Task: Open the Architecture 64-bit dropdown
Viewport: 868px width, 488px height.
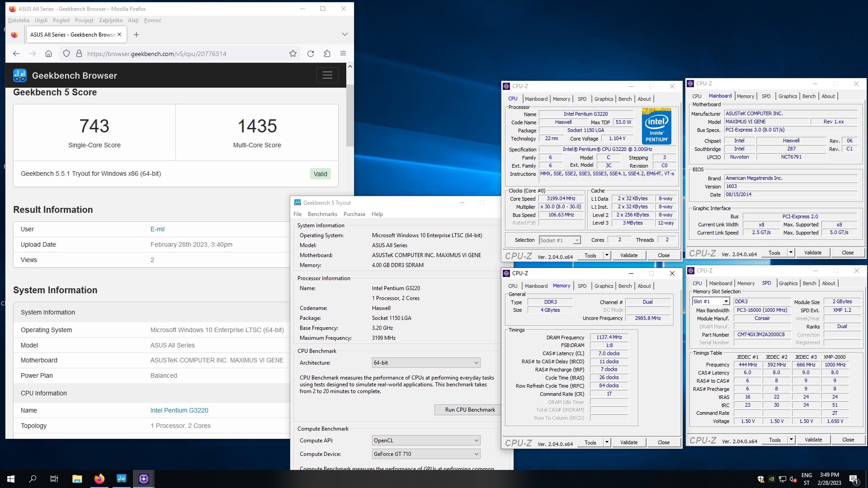Action: pos(426,363)
